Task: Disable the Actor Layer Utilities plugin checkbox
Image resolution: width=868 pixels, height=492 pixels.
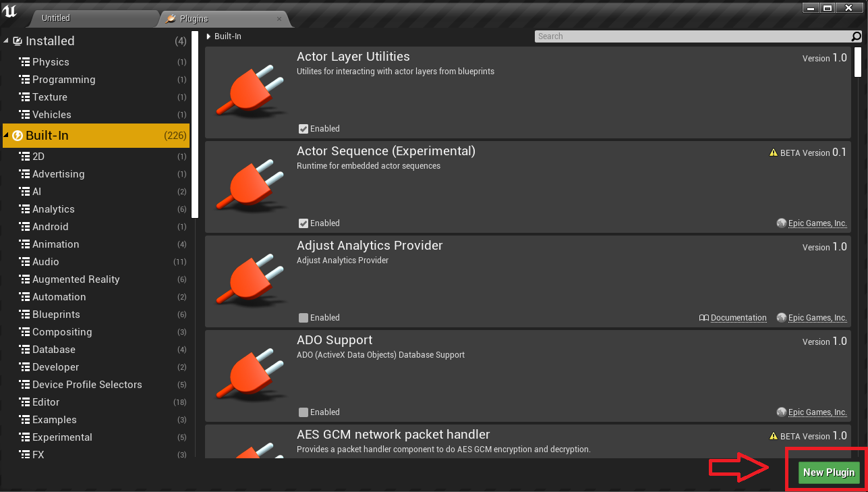Action: pos(303,129)
